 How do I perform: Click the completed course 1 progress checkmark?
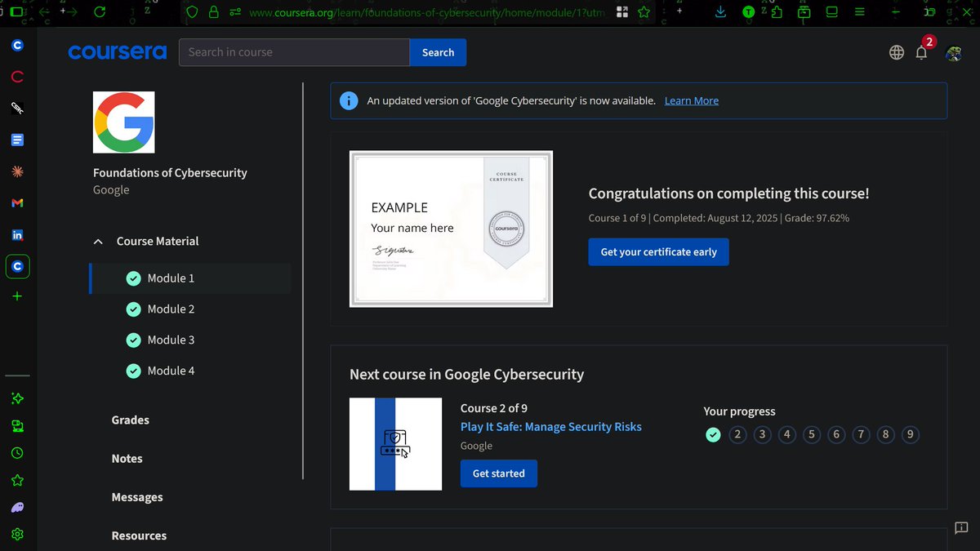point(713,434)
